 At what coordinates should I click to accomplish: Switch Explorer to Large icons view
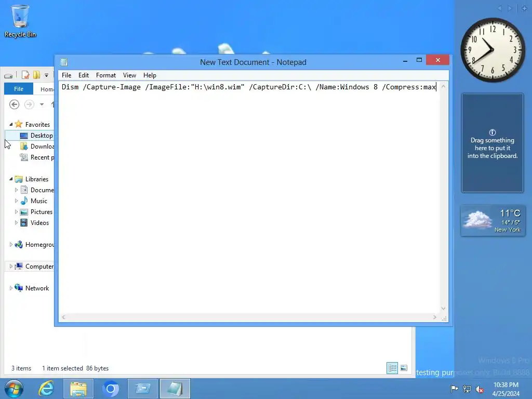404,368
